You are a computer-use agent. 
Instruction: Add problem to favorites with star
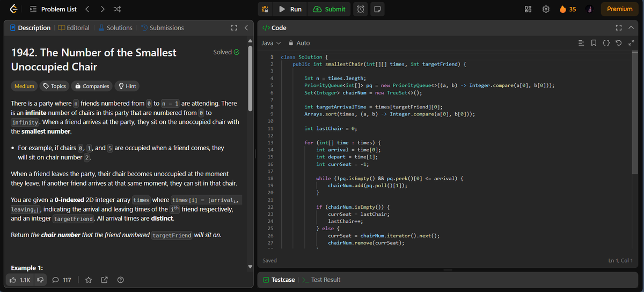click(89, 280)
